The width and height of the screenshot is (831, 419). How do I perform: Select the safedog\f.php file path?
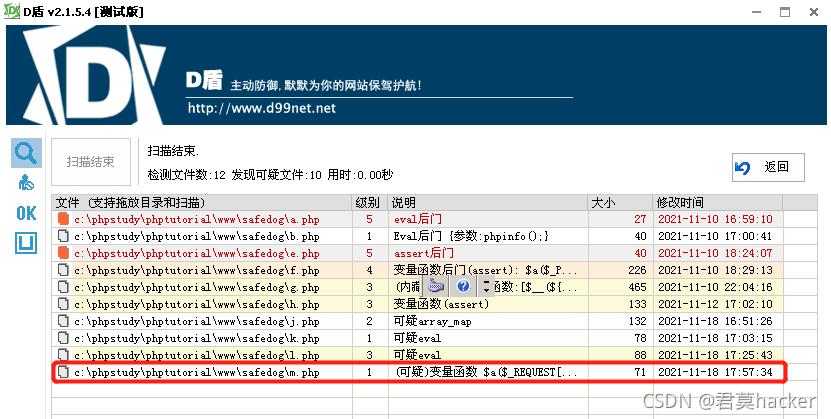197,270
